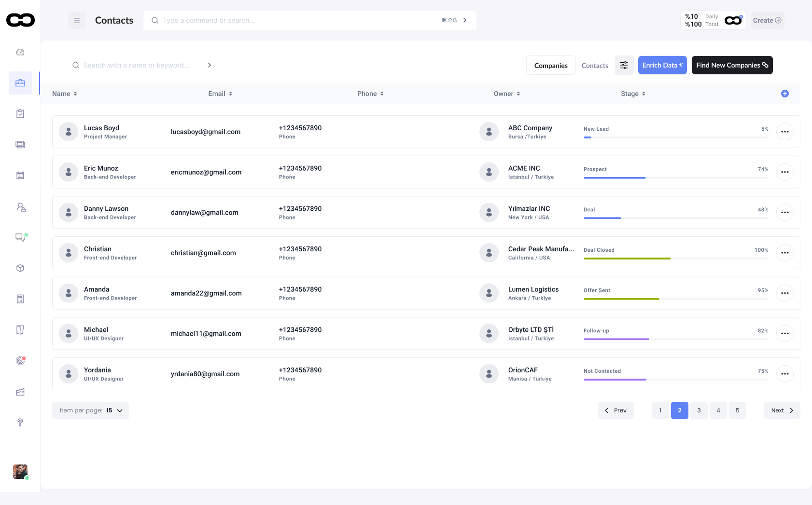Click the Find New Companies button

(x=732, y=65)
